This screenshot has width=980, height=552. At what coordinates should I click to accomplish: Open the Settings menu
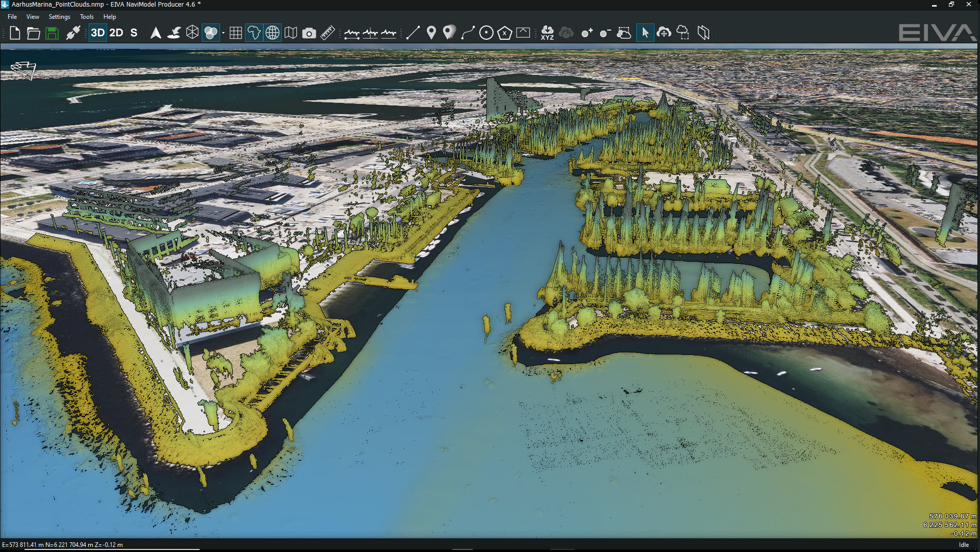coord(60,17)
